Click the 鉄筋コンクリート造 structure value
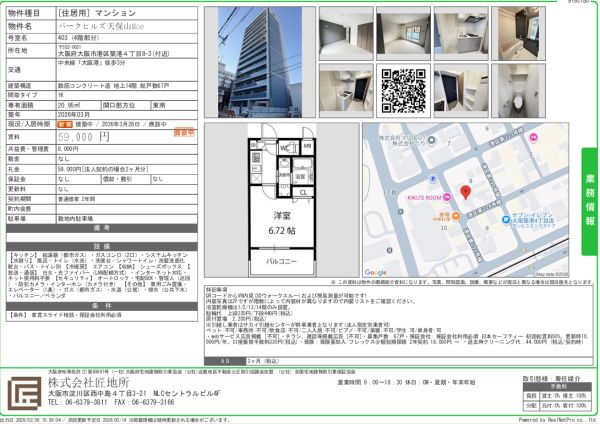Viewport: 600px width, 424px height. [x=113, y=86]
